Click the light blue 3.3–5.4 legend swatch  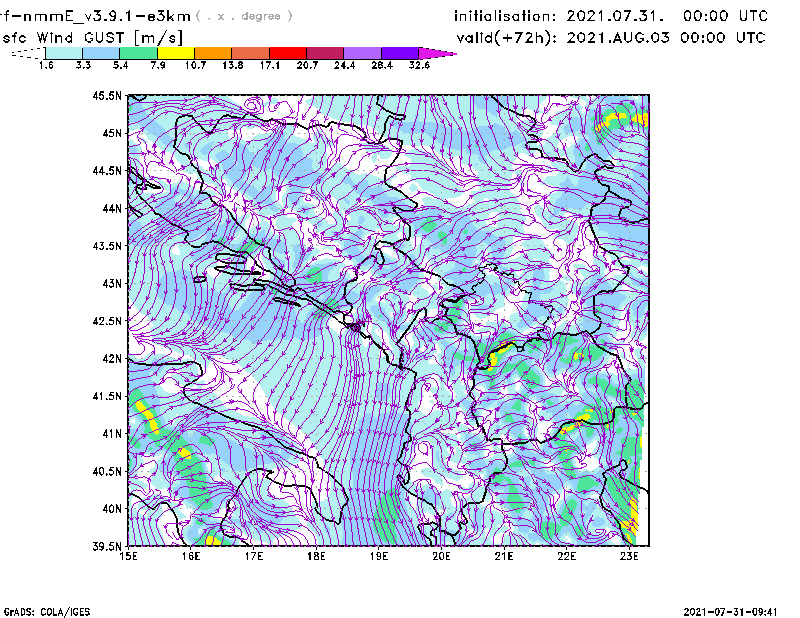coord(101,53)
